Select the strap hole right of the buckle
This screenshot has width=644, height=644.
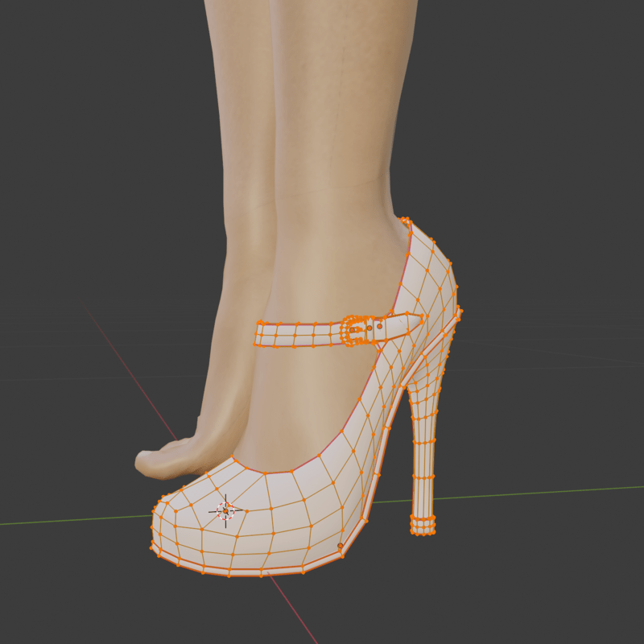[379, 326]
